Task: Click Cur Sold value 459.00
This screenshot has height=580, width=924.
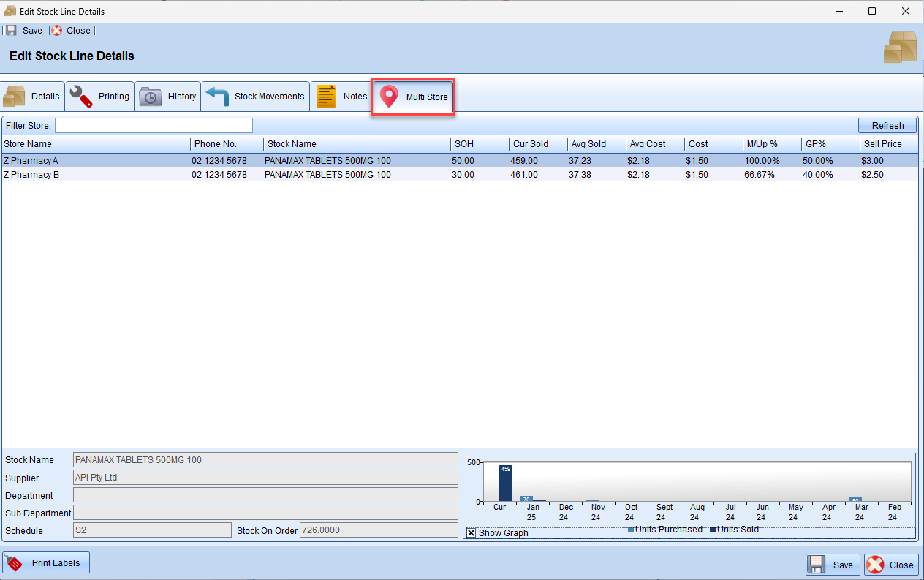Action: point(525,161)
